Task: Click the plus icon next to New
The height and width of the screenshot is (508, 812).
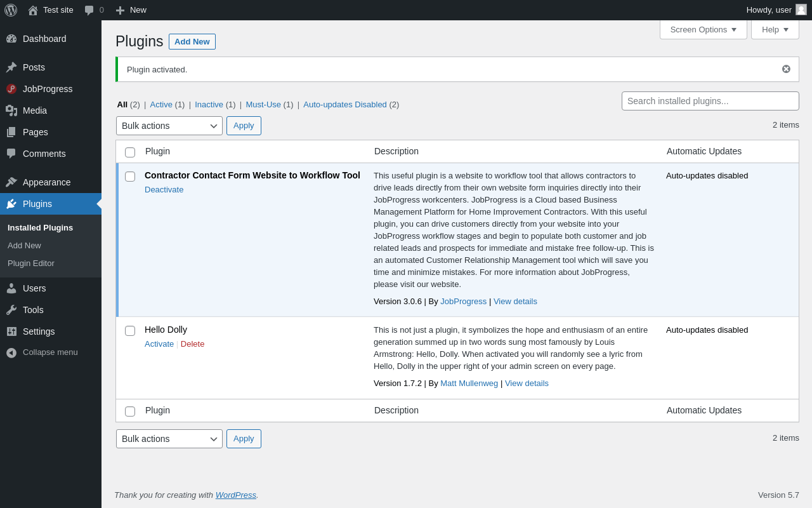Action: 120,10
